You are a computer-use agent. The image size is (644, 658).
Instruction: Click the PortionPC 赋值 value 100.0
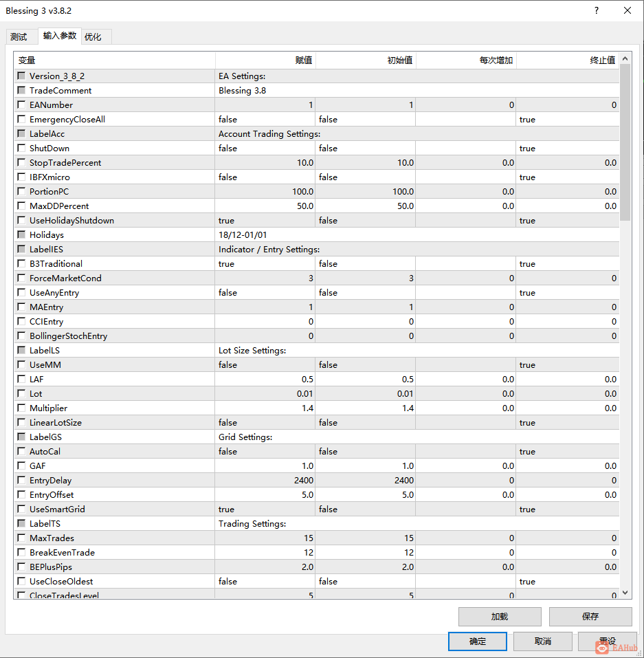(x=302, y=191)
